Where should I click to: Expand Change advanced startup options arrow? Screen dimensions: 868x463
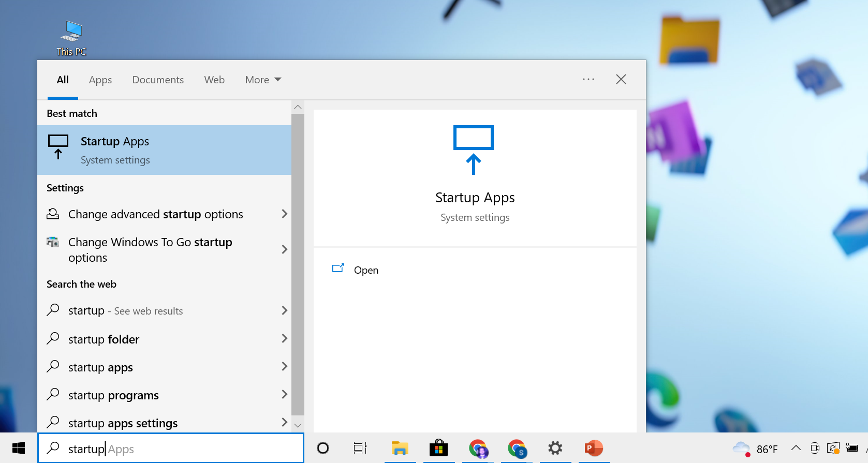pos(284,214)
